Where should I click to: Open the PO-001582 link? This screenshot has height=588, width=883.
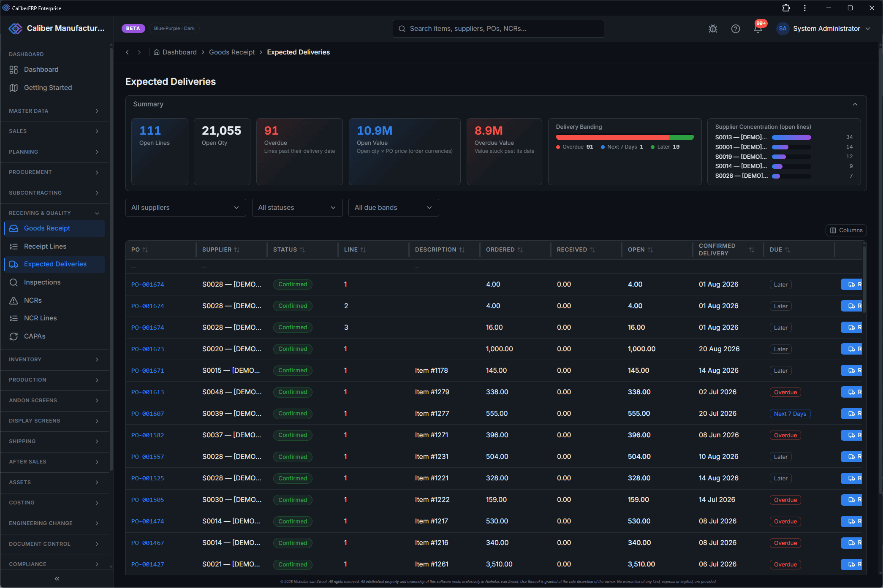(x=147, y=436)
